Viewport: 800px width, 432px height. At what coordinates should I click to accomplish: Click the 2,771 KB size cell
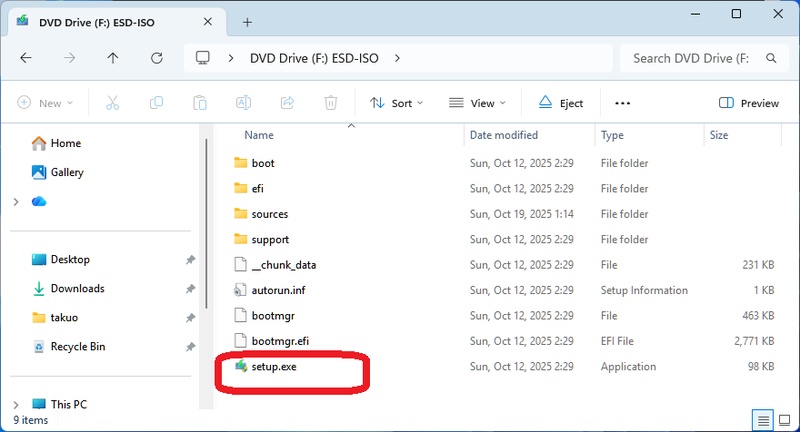(754, 341)
